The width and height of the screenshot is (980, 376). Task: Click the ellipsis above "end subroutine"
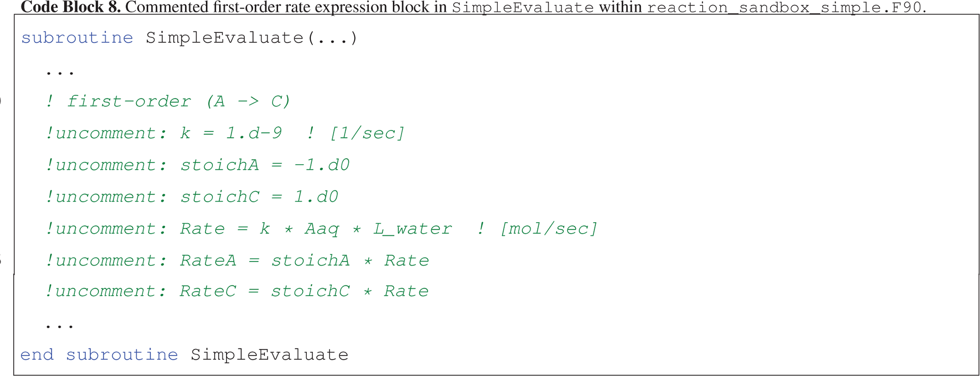click(60, 326)
